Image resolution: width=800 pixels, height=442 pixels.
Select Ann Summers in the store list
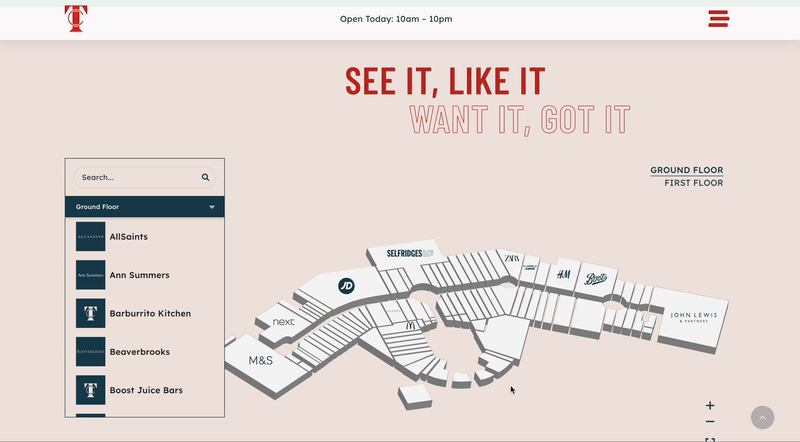point(139,275)
